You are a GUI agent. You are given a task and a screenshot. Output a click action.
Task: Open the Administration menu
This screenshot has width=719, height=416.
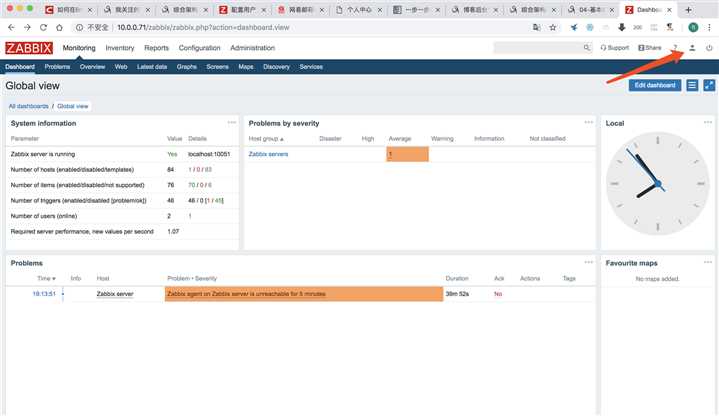pyautogui.click(x=253, y=48)
